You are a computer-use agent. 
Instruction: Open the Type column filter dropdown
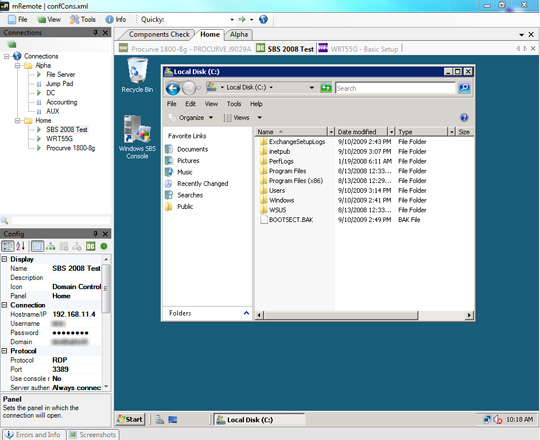[x=451, y=132]
